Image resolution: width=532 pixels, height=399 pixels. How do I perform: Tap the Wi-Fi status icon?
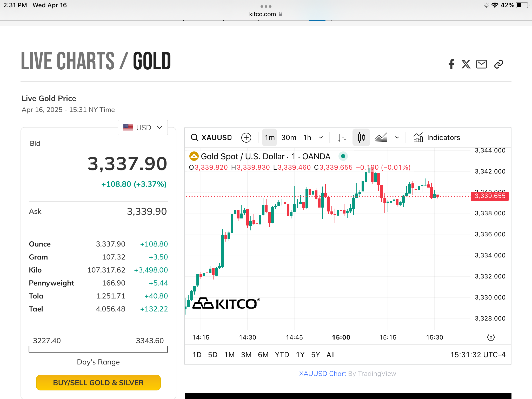point(495,5)
